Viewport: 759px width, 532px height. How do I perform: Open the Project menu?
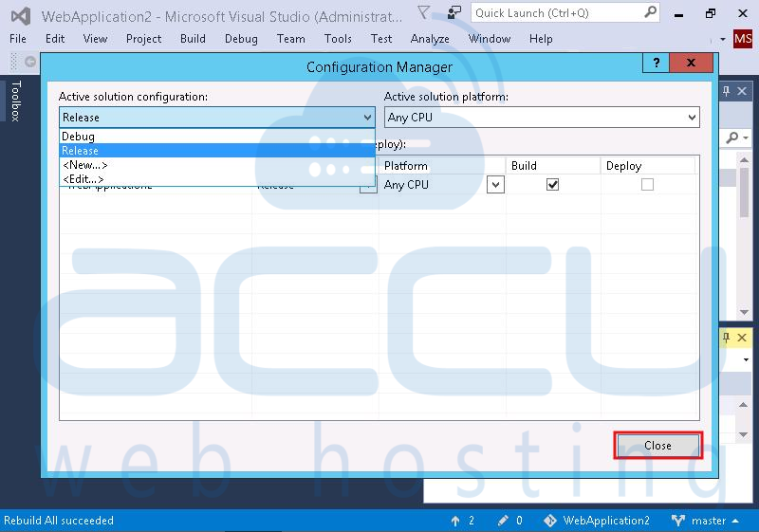143,39
